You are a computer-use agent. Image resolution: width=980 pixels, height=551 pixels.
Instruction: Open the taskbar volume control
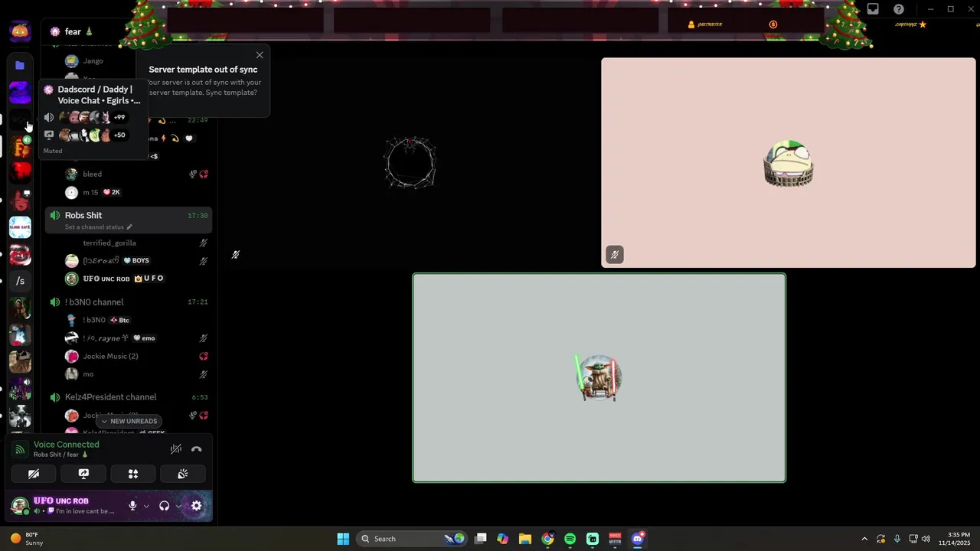[x=926, y=539]
